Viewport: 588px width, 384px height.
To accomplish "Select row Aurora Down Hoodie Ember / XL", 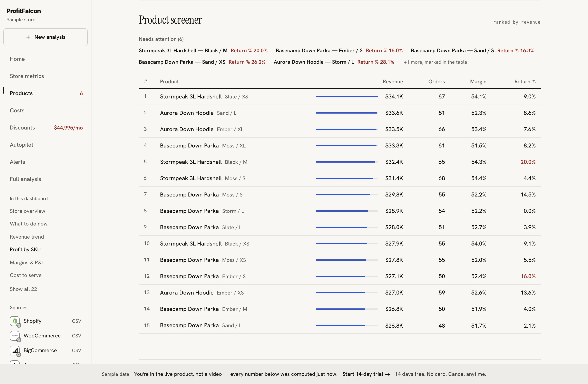I will (x=340, y=129).
